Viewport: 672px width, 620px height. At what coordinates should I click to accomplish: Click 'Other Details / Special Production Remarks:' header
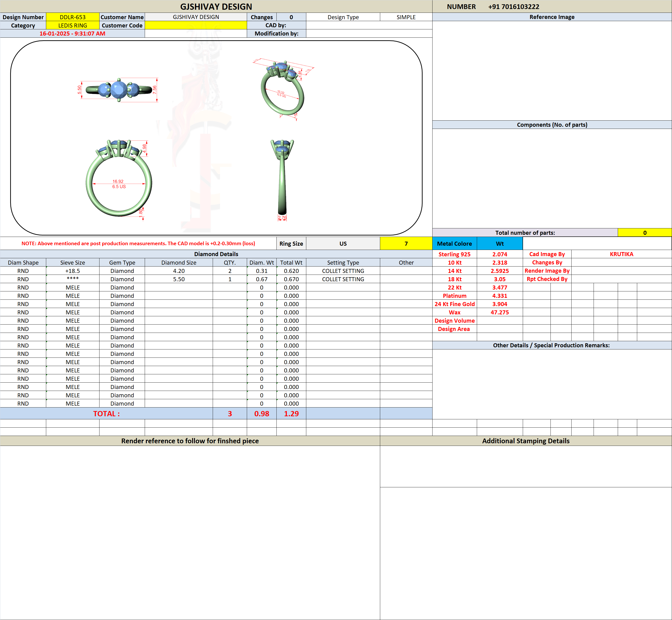point(552,345)
